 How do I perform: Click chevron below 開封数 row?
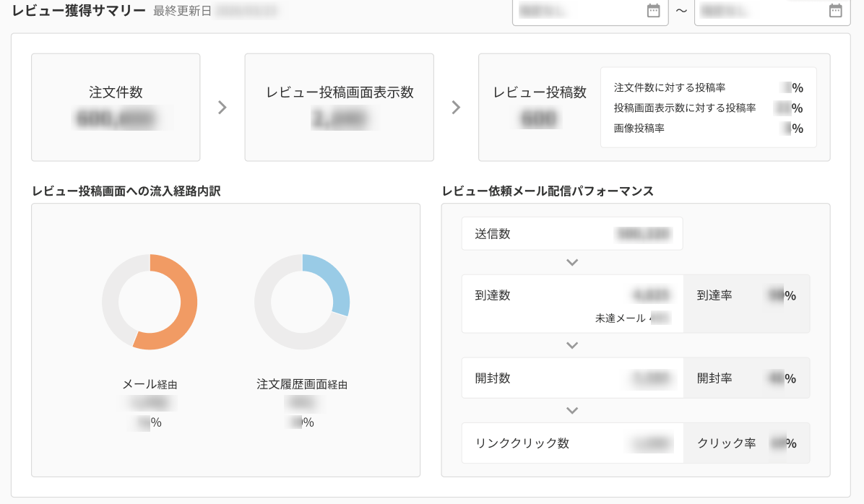(x=572, y=411)
